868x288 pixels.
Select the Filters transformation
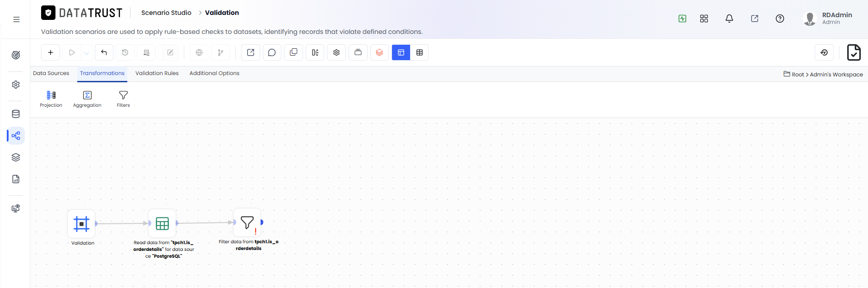tap(123, 99)
